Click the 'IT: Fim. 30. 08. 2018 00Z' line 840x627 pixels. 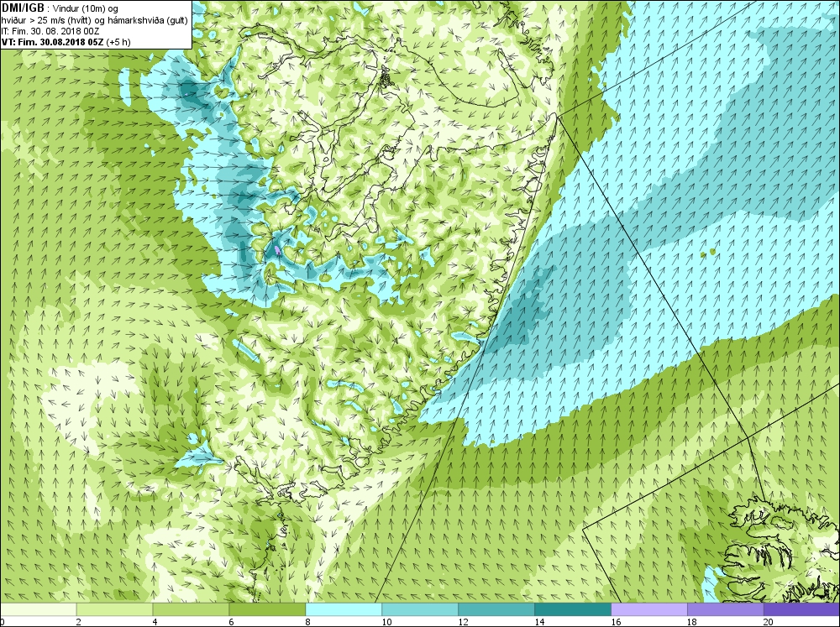coord(50,31)
